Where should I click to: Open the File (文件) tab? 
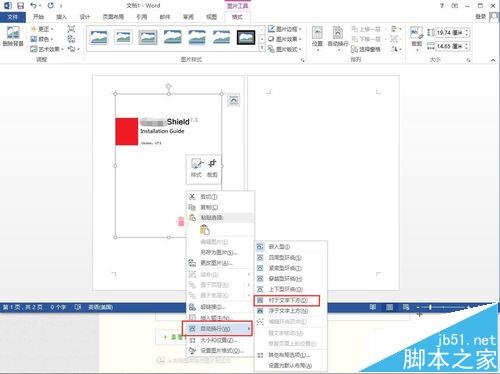(13, 17)
